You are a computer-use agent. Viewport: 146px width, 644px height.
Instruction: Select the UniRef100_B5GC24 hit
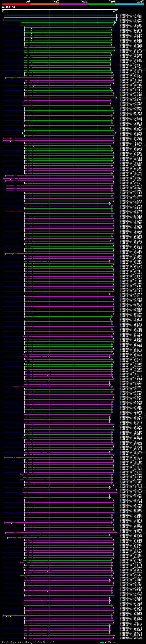click(131, 58)
